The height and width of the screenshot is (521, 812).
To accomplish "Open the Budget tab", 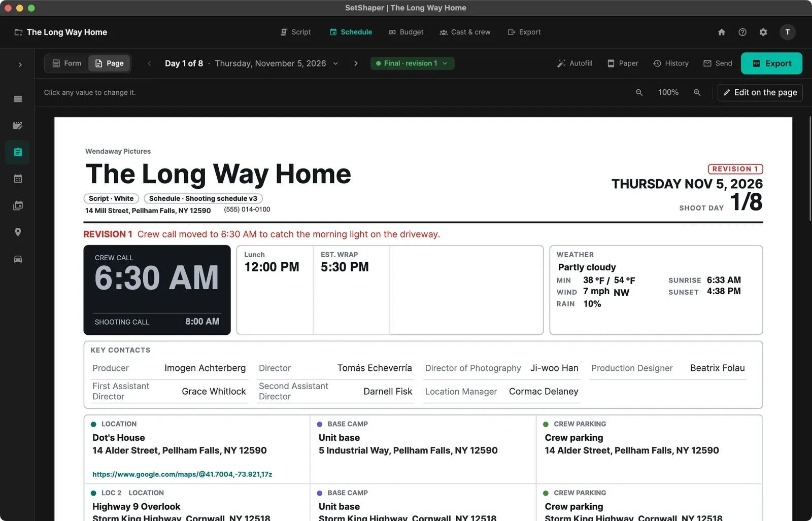I will point(406,32).
